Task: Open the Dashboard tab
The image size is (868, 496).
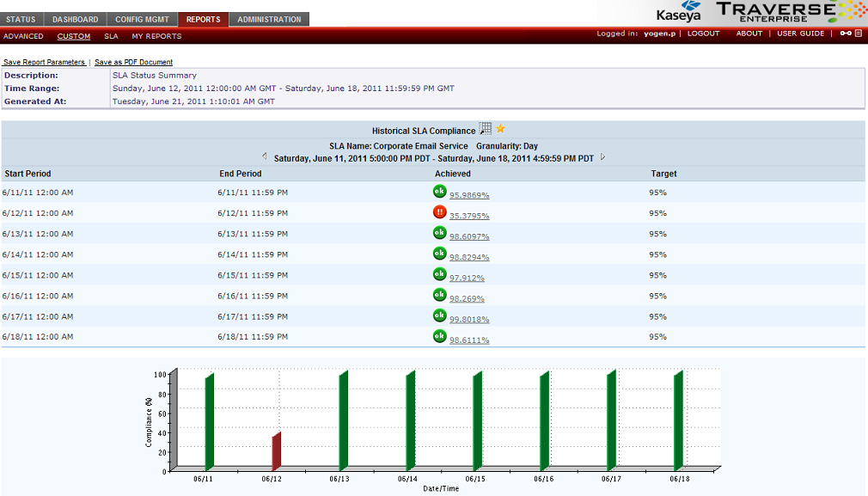Action: (x=76, y=19)
